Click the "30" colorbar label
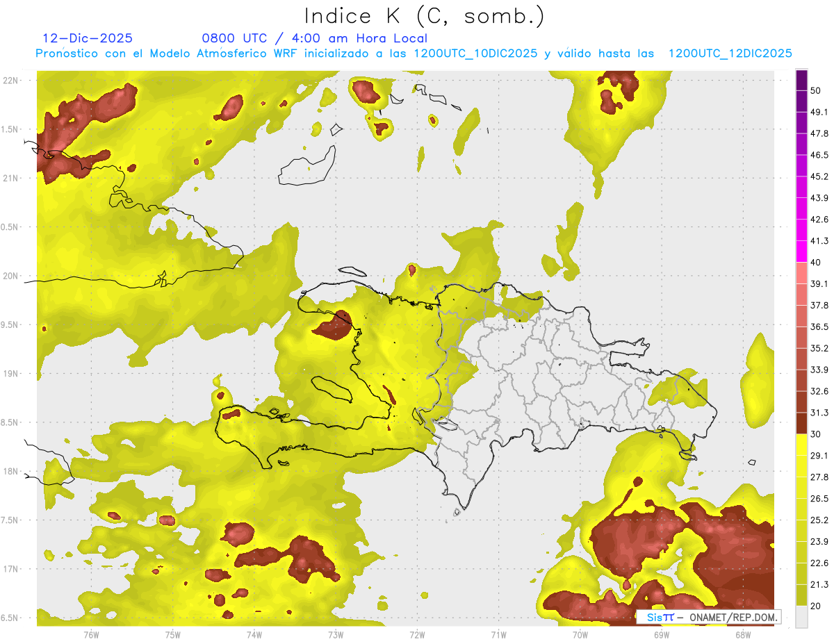Viewport: 834px width, 644px height. [x=817, y=434]
